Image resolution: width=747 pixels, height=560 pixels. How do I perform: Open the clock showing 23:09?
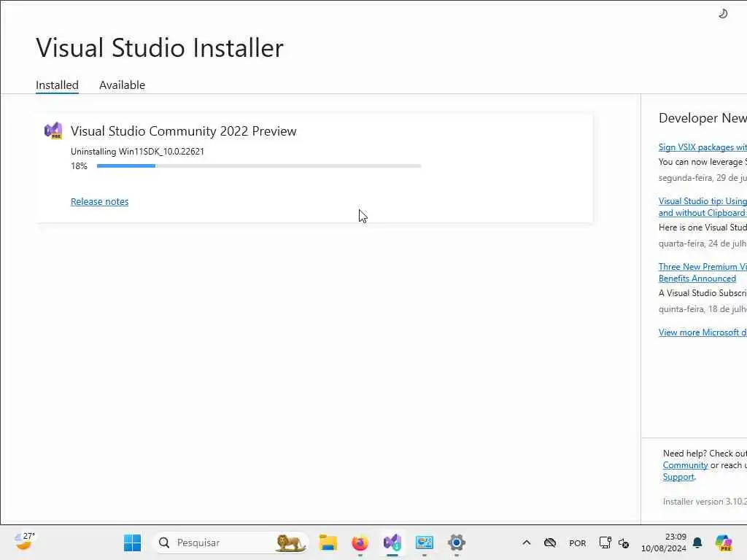(664, 542)
